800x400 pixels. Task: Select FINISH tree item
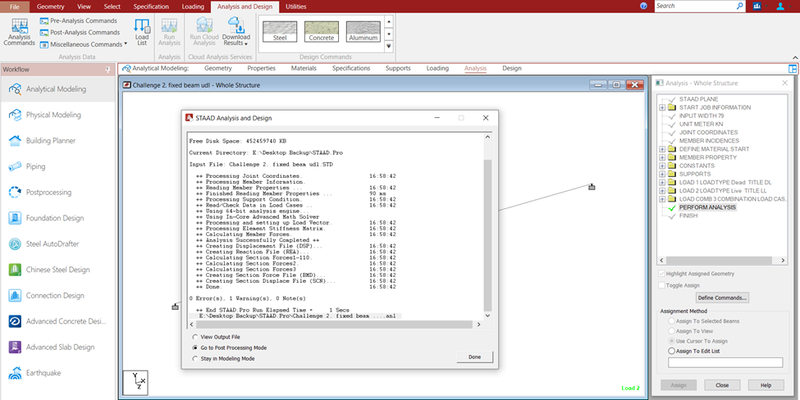click(x=688, y=216)
